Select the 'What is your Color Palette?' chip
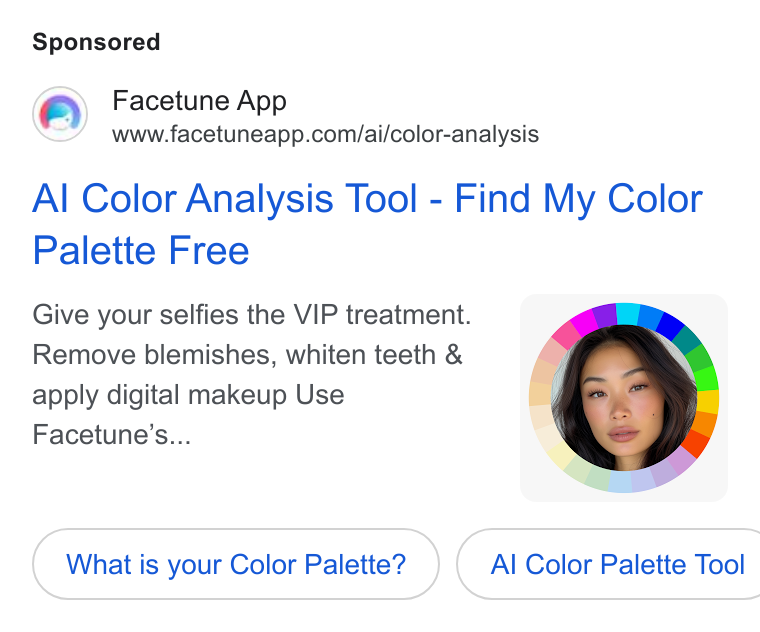This screenshot has height=632, width=760. click(236, 564)
